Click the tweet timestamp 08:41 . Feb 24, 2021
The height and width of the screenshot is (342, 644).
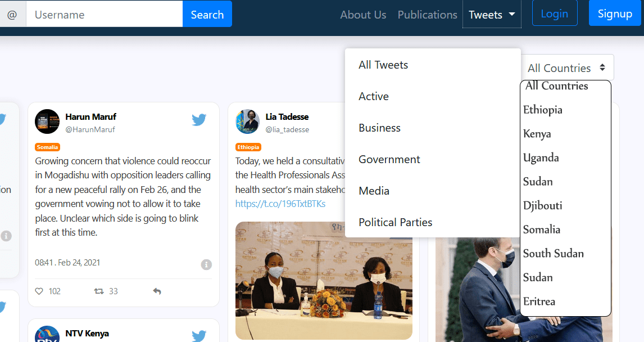pos(67,263)
